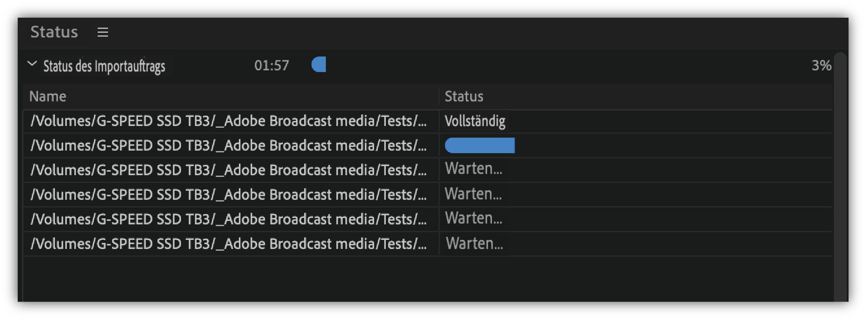Open the Status panel hamburger menu
The image size is (868, 321).
tap(102, 32)
